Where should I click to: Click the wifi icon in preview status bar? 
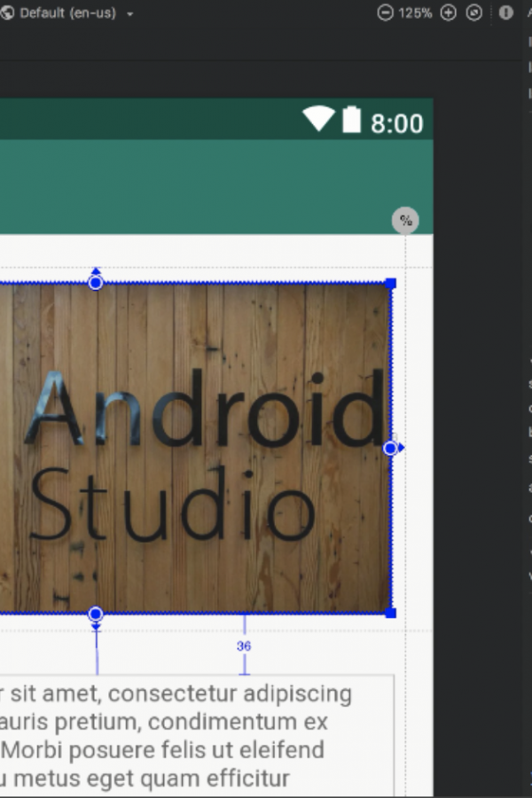click(318, 119)
